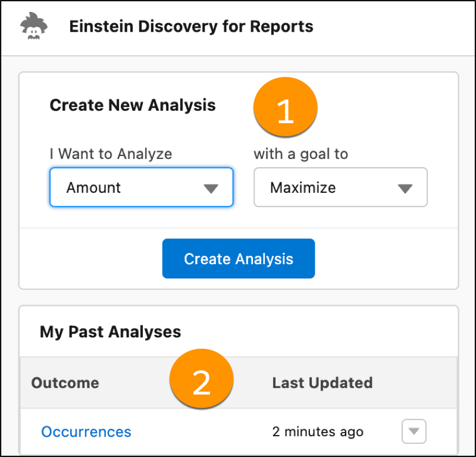Click the arrow icon in Maximize dropdown
Screen dimensions: 476x457
pos(405,189)
